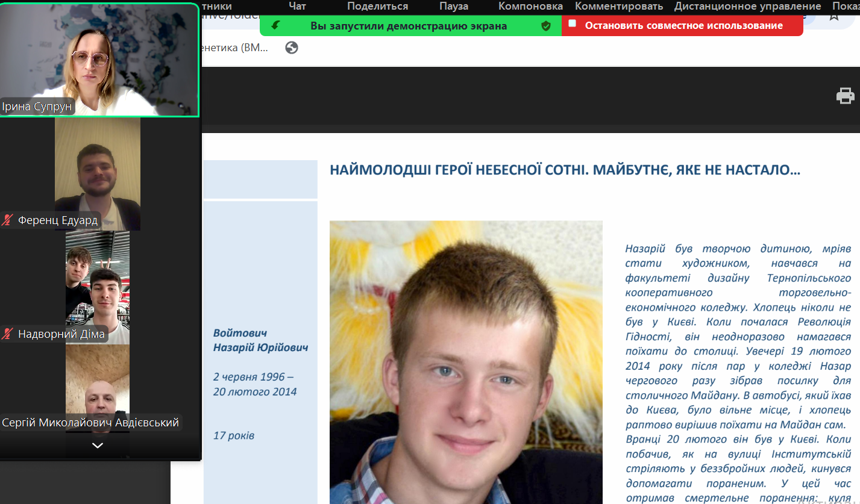Screen dimensions: 860x504
Task: Click muted microphone icon beside Ференц Едуард
Action: point(8,220)
